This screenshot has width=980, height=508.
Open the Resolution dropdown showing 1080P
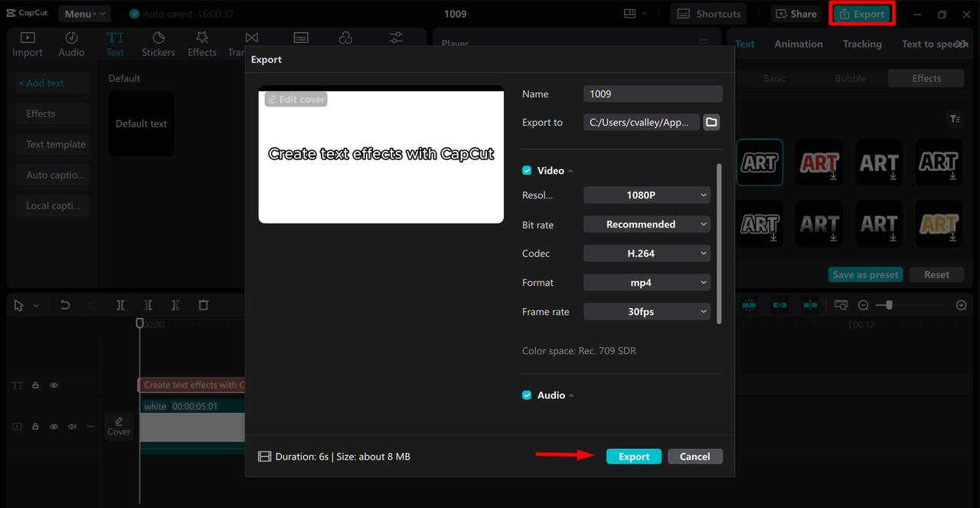[x=647, y=195]
